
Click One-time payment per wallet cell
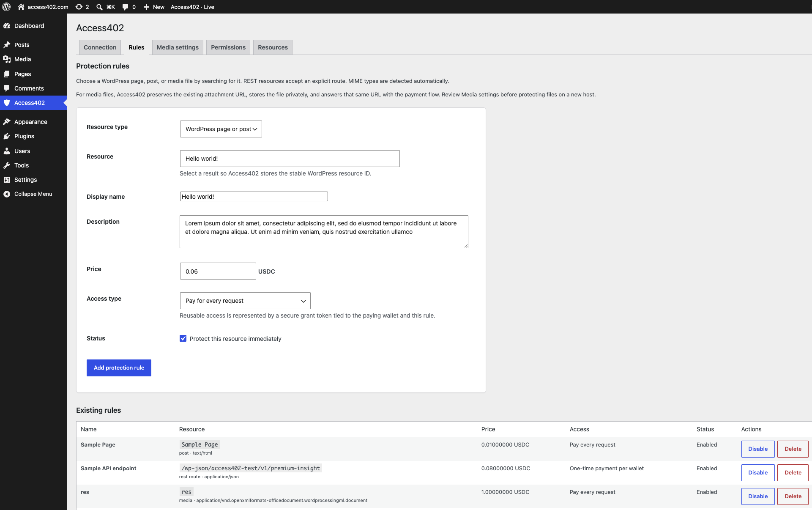(x=607, y=468)
